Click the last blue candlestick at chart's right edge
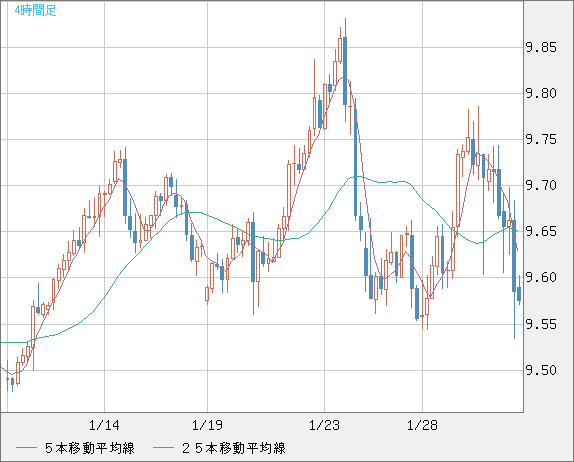574x462 pixels. coord(519,294)
